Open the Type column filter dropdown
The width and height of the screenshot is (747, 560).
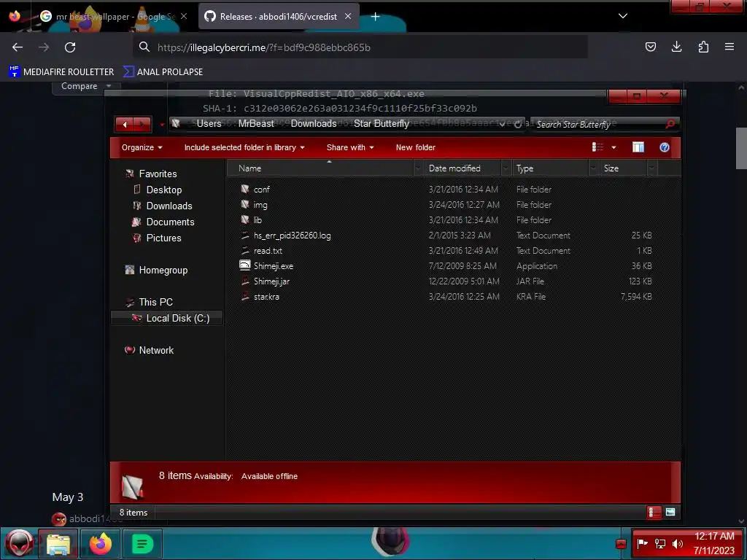pos(593,168)
